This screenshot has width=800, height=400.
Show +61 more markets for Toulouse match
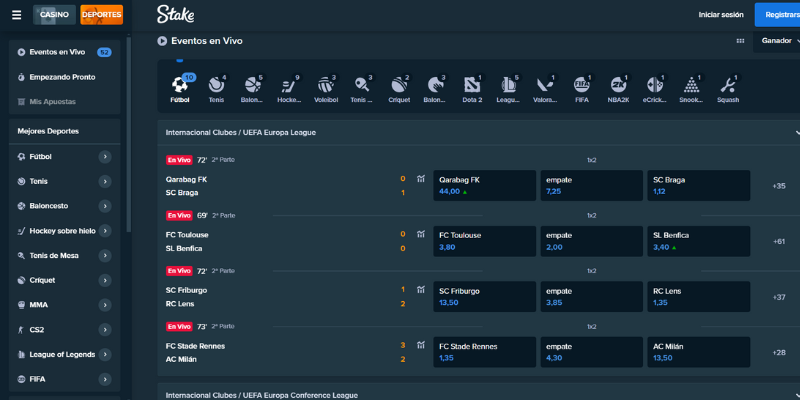click(779, 241)
